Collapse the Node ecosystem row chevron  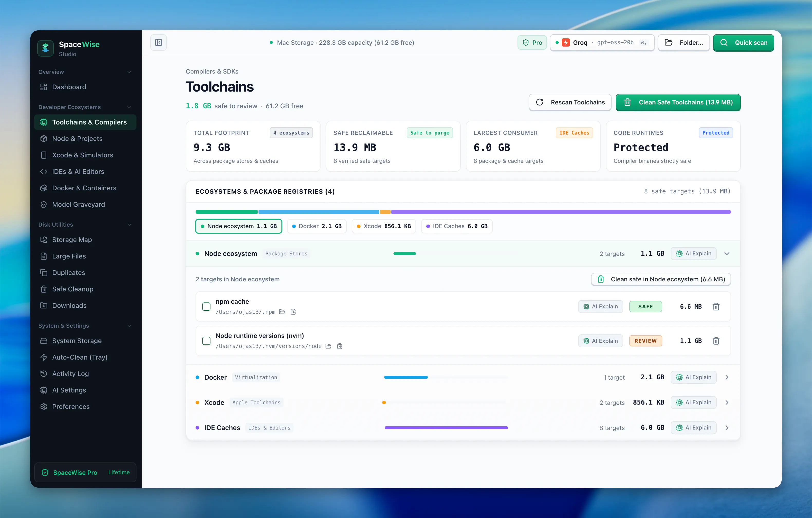click(727, 254)
